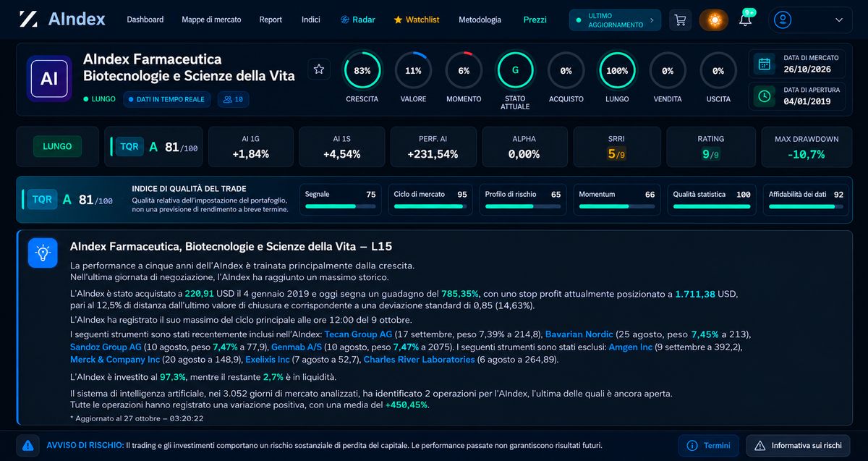Open the Radar page
Screen dimensions: 868x461
[x=357, y=20]
